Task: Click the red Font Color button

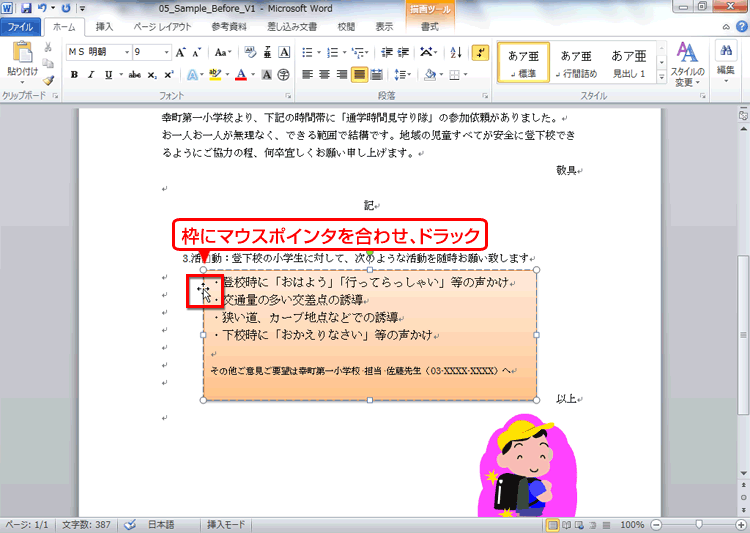Action: pos(241,75)
